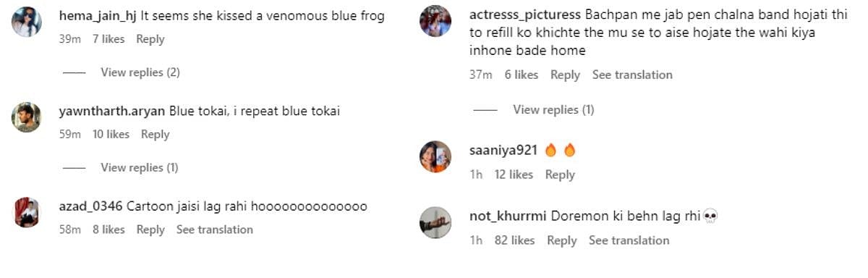
Task: Expand View replies (1) under yawntharth.aryan
Action: coord(140,168)
